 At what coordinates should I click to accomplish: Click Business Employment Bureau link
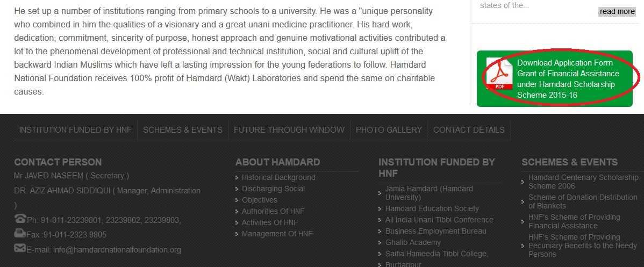point(435,231)
